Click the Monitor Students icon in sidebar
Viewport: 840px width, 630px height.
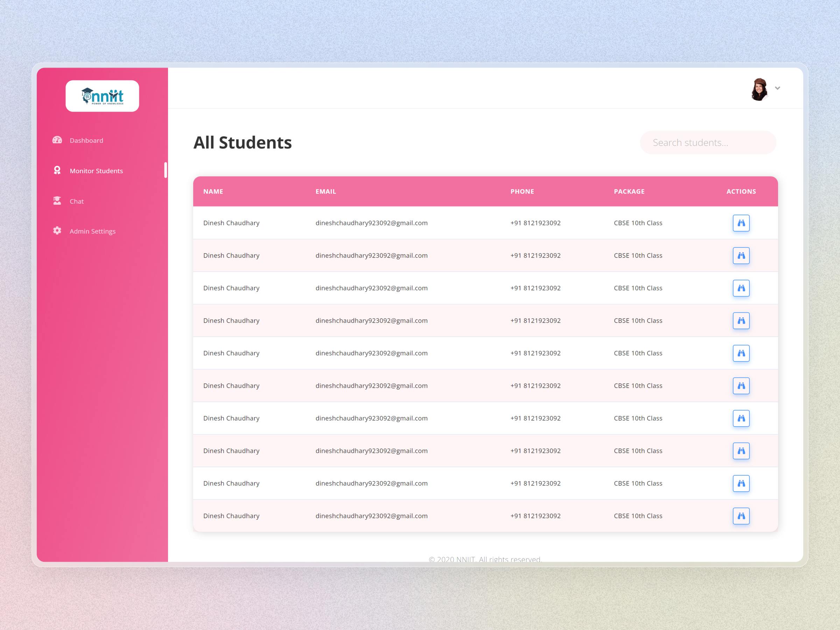tap(57, 170)
